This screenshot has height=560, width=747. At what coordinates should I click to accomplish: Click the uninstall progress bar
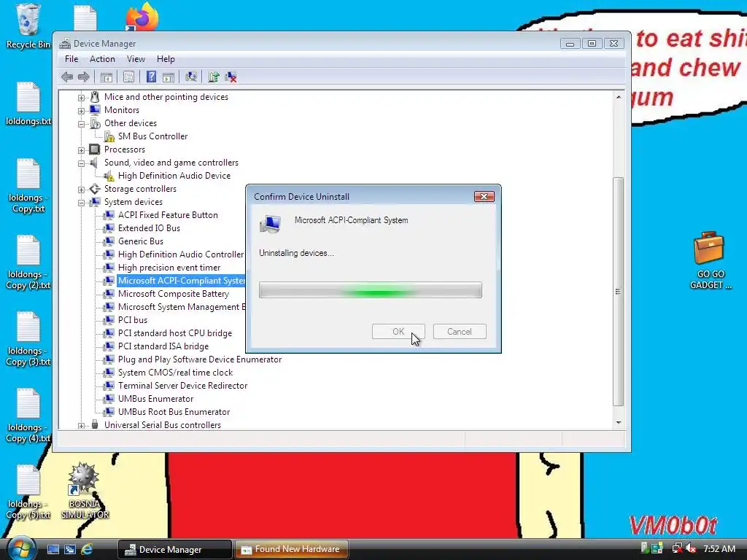click(370, 290)
